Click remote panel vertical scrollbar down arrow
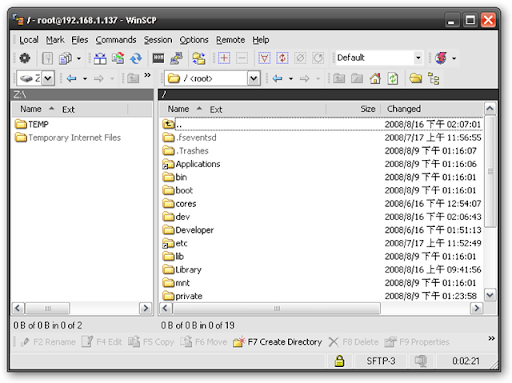Screen dimensions: 512x383 click(490, 295)
